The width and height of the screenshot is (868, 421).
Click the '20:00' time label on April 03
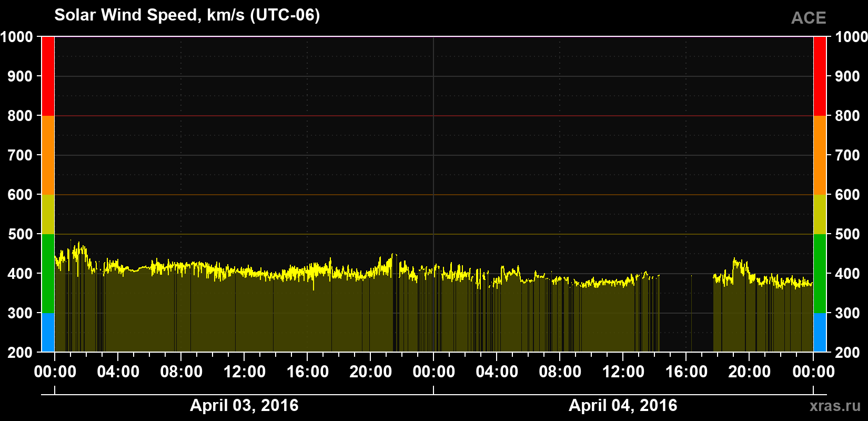click(x=370, y=372)
